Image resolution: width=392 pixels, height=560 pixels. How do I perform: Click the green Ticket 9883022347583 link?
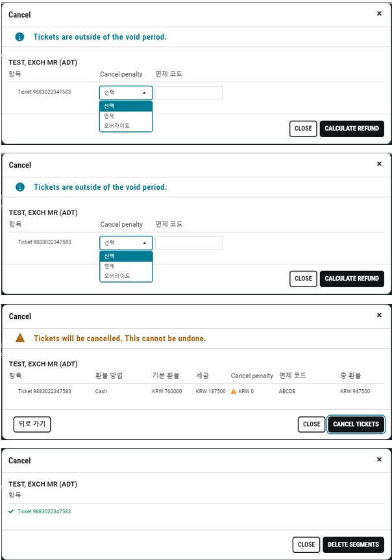[44, 511]
